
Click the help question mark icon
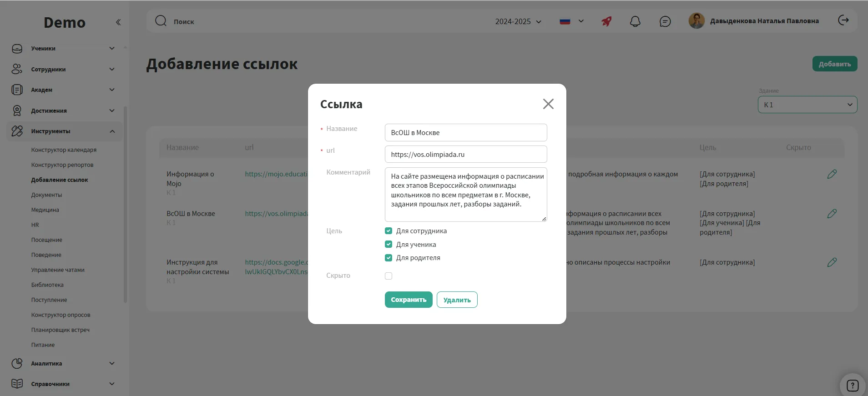(852, 386)
